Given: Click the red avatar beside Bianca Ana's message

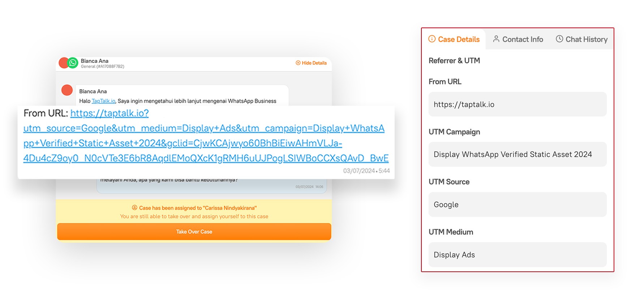Looking at the screenshot, I should (x=67, y=90).
